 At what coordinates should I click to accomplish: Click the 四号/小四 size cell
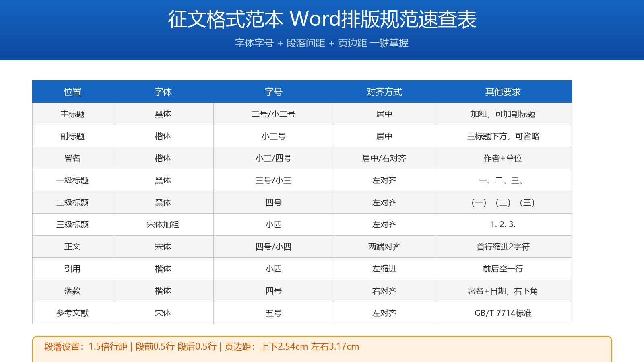click(274, 247)
